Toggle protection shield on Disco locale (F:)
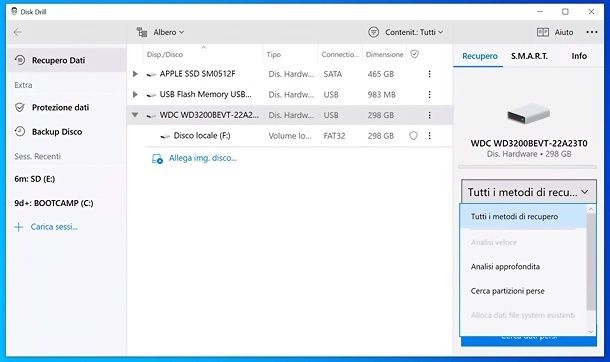The height and width of the screenshot is (362, 610). (414, 136)
